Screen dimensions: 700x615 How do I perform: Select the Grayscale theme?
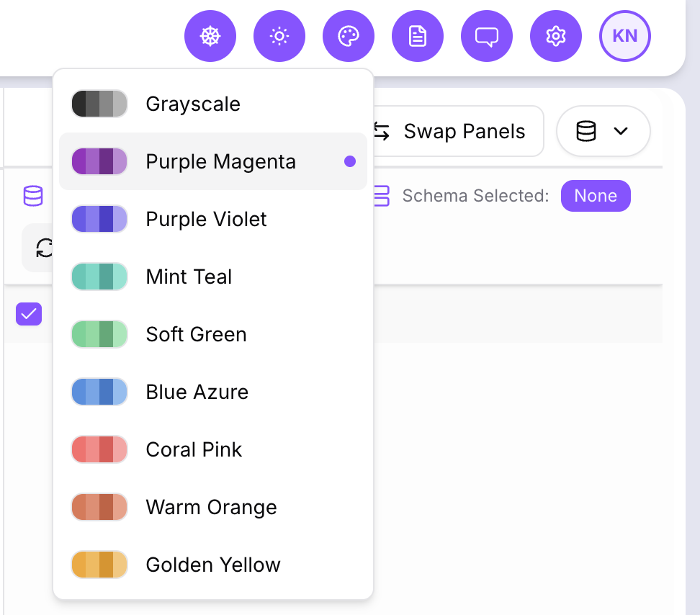pyautogui.click(x=192, y=104)
